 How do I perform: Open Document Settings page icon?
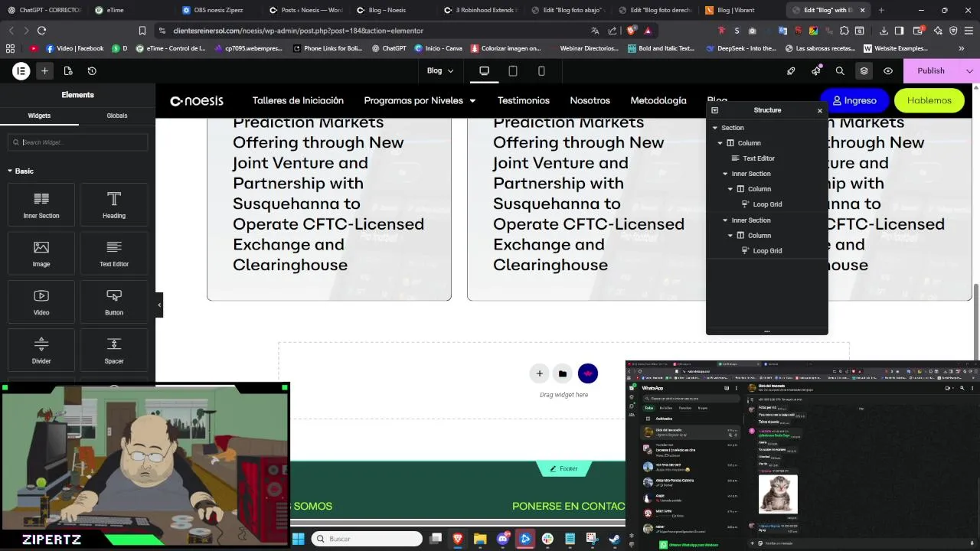(x=68, y=70)
